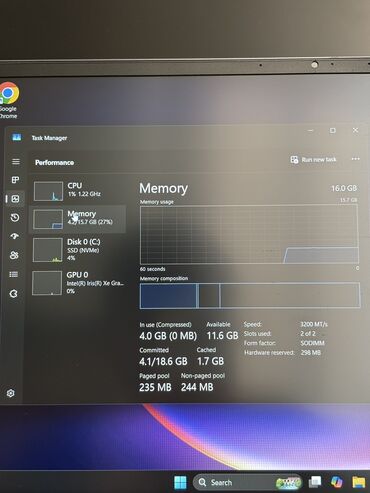Open Task View icon on taskbar
The width and height of the screenshot is (370, 493).
315,482
